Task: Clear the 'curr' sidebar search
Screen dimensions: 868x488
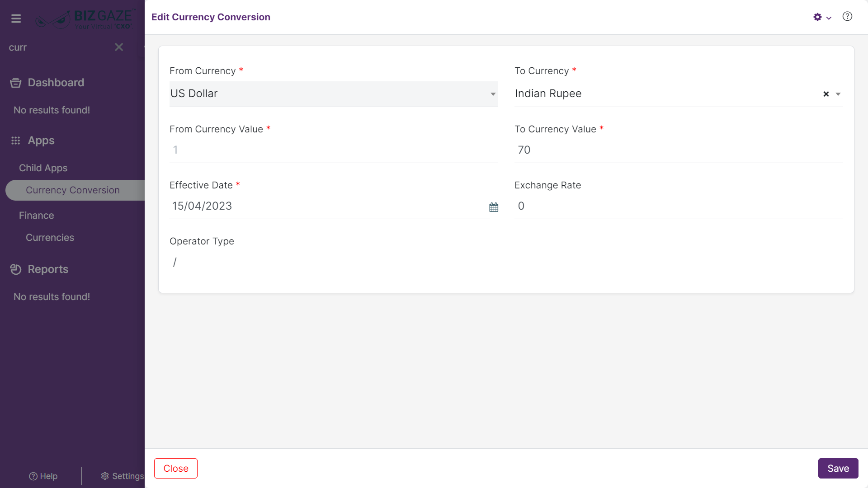Action: [x=119, y=47]
